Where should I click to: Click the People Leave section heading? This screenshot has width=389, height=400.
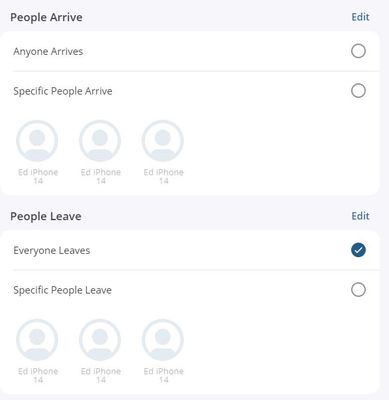pyautogui.click(x=46, y=217)
